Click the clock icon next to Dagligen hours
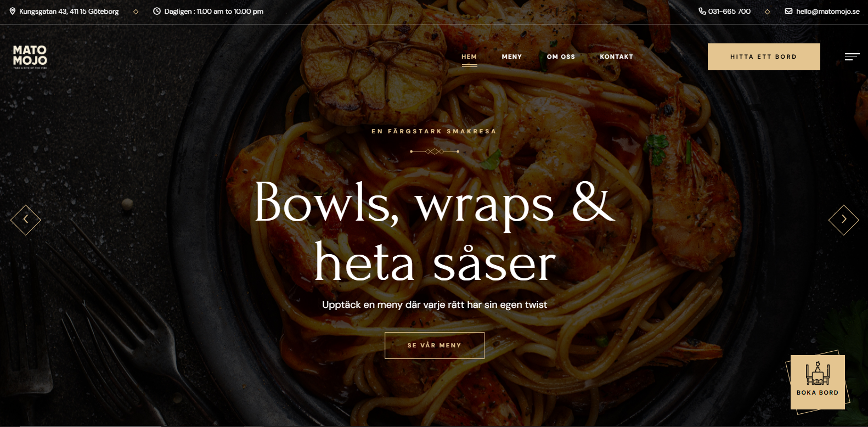Image resolution: width=868 pixels, height=427 pixels. [157, 11]
